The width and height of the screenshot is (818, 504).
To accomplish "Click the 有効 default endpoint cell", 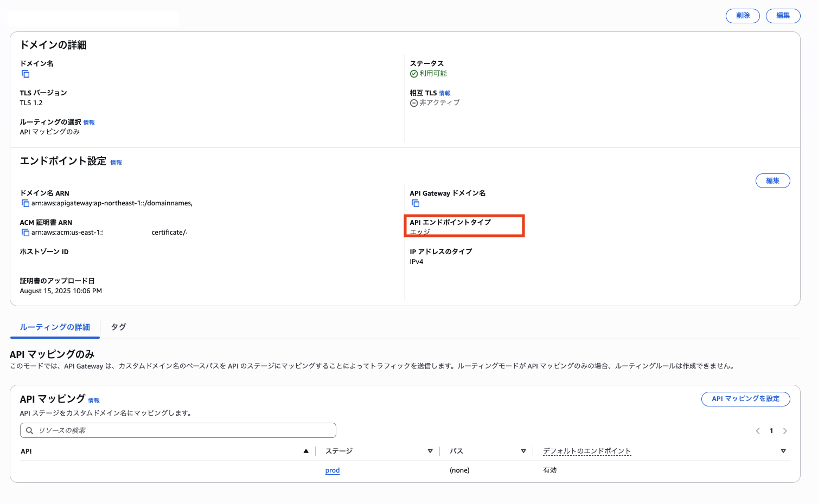I will (550, 470).
